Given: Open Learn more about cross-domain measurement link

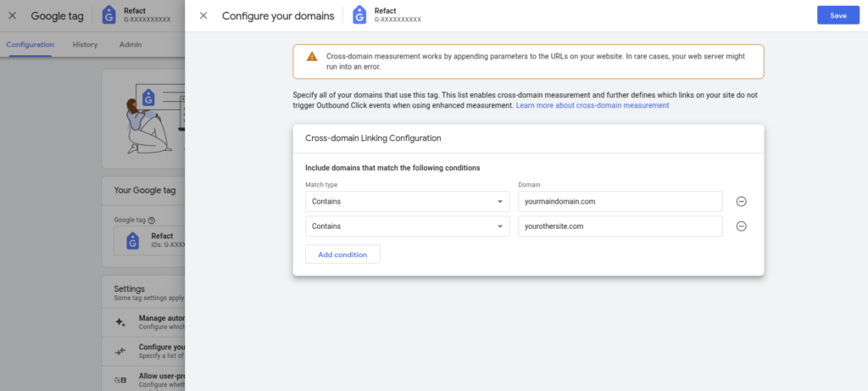Looking at the screenshot, I should coord(593,105).
